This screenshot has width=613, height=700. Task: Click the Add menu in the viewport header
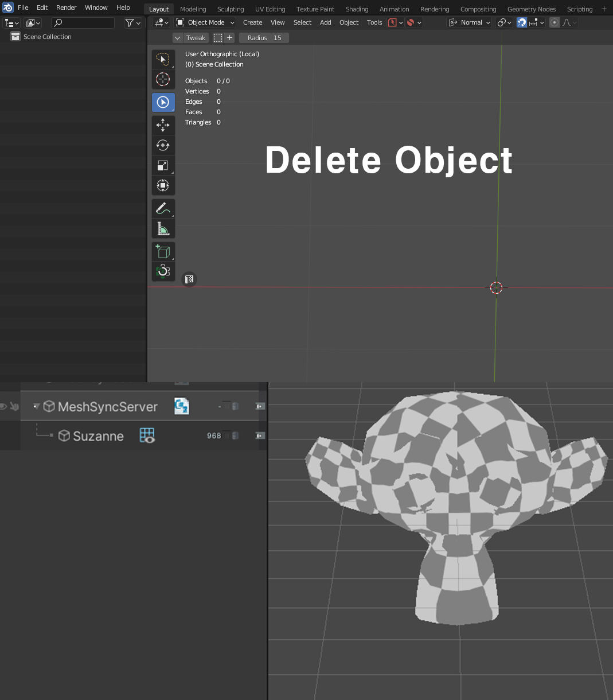tap(325, 22)
